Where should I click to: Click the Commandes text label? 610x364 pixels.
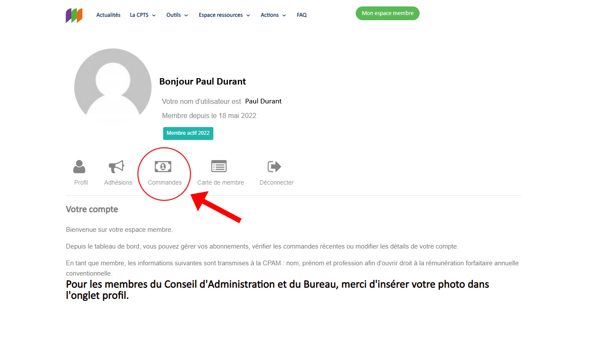coord(165,182)
